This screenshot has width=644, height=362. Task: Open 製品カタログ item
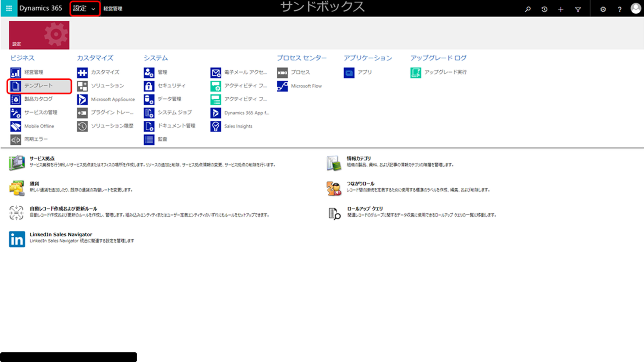tap(31, 99)
